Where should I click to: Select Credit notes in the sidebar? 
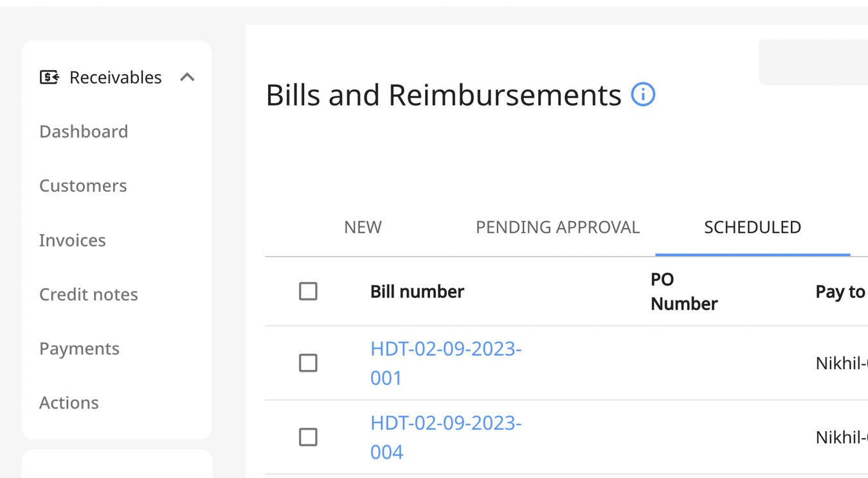coord(89,294)
